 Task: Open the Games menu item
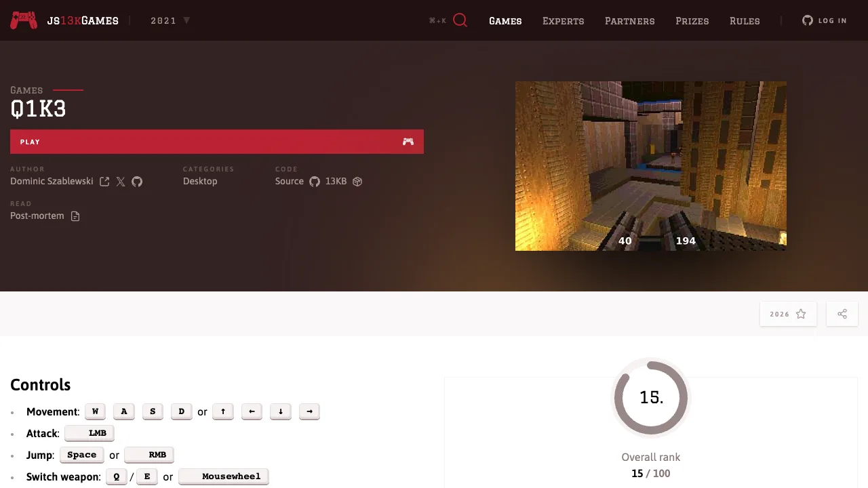pos(505,21)
